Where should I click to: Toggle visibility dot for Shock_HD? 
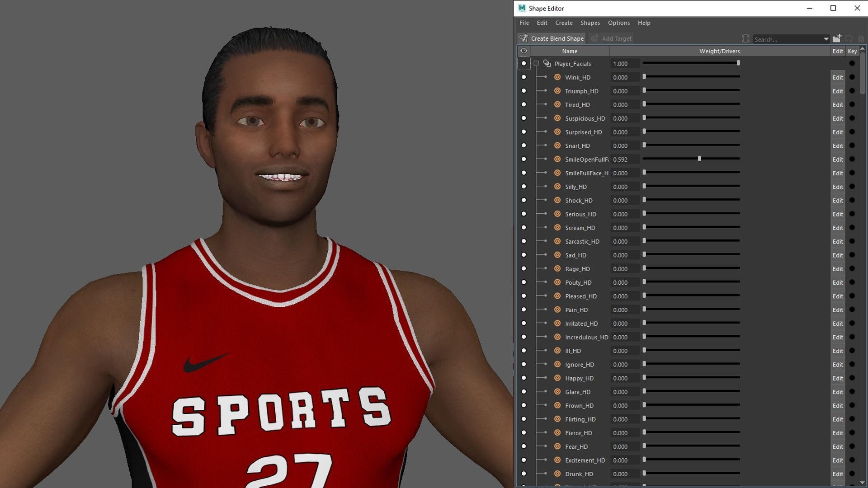pyautogui.click(x=524, y=200)
